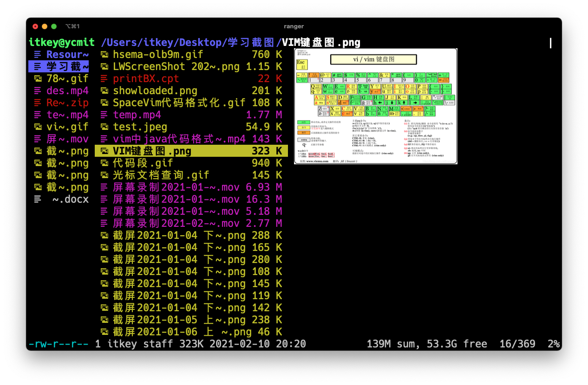This screenshot has width=588, height=385.
Task: Click the ranger window title
Action: [x=294, y=26]
